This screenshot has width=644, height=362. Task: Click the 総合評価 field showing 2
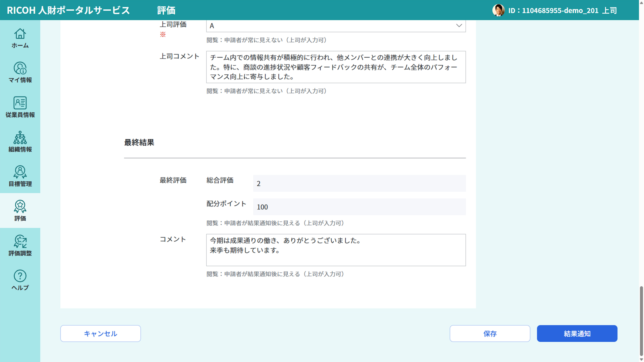359,183
